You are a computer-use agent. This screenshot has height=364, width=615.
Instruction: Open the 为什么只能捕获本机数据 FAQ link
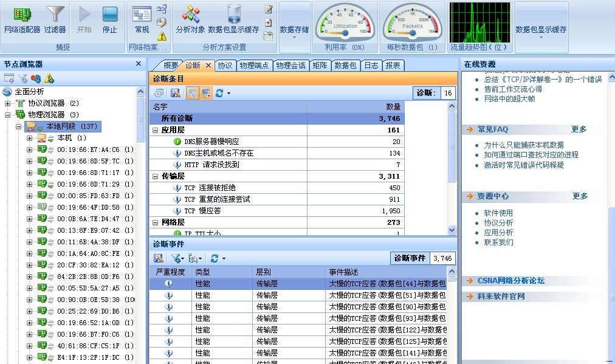point(523,145)
